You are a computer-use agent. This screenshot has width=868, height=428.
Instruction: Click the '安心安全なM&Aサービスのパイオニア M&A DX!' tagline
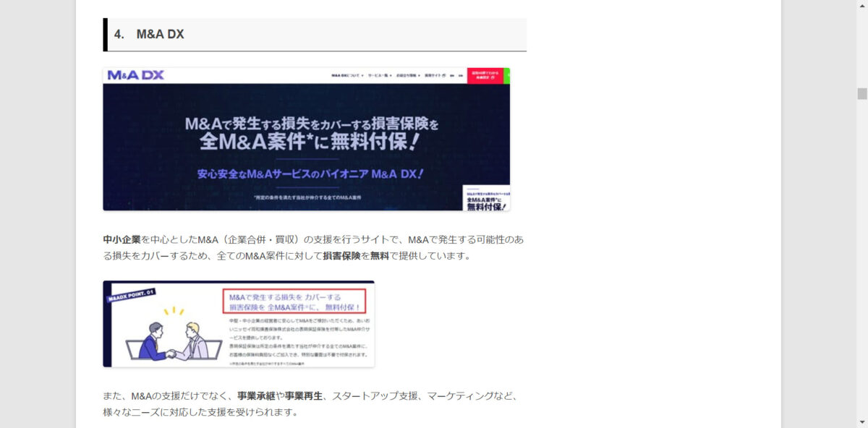click(x=310, y=174)
